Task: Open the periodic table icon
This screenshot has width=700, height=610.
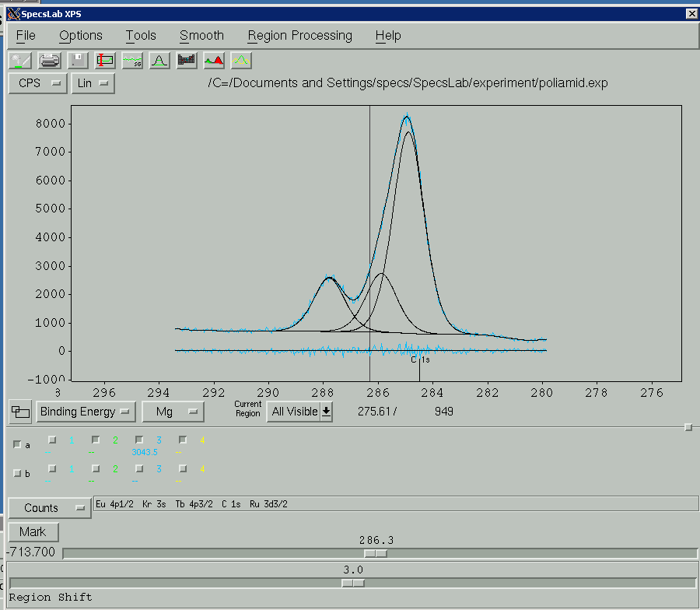Action: (187, 60)
